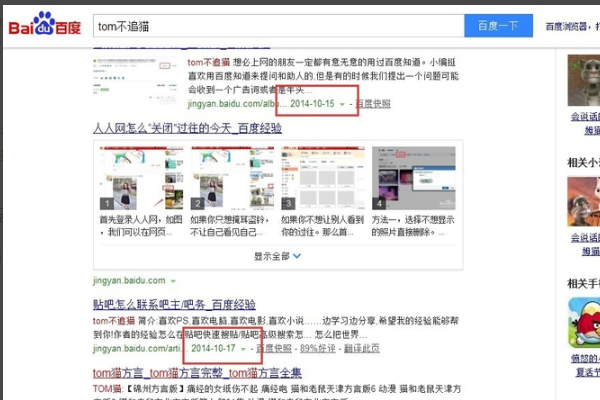
Task: Expand dropdown arrow next to 2014-10-17
Action: (243, 349)
